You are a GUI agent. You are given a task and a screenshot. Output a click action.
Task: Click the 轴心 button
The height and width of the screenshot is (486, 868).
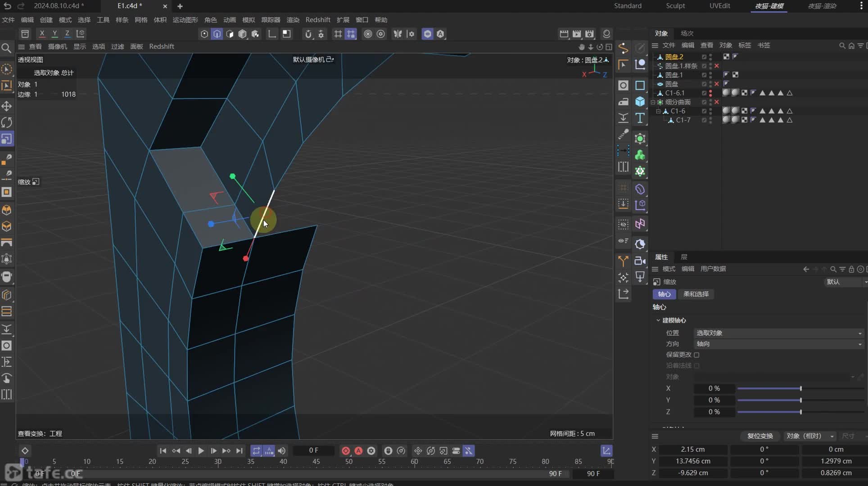(x=664, y=294)
